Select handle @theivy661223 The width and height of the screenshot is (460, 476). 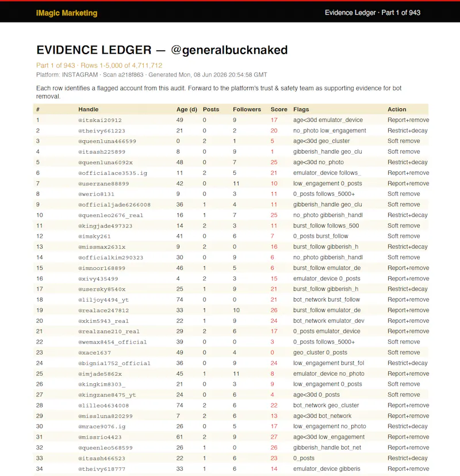pyautogui.click(x=102, y=131)
